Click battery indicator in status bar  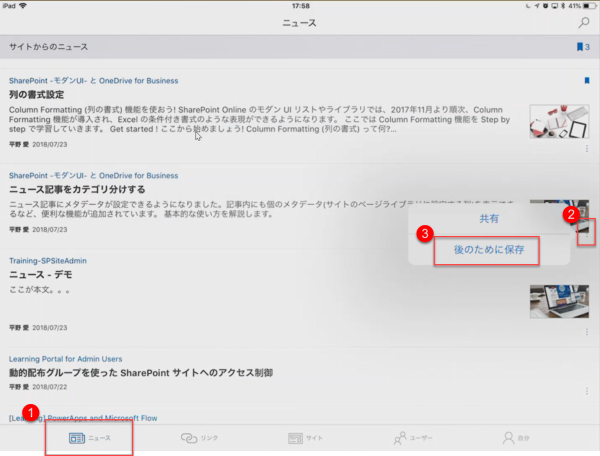coord(589,6)
